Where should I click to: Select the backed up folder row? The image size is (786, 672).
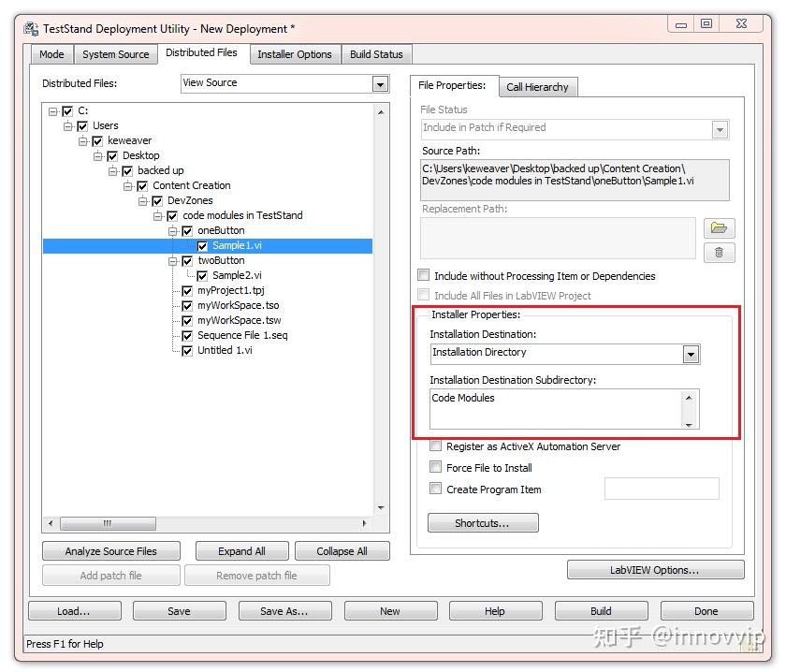click(160, 171)
